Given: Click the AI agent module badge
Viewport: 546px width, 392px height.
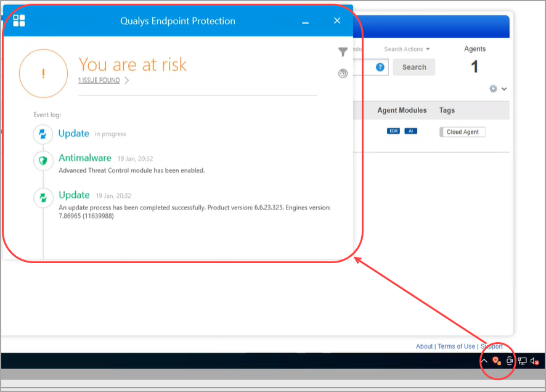Looking at the screenshot, I should pyautogui.click(x=411, y=131).
